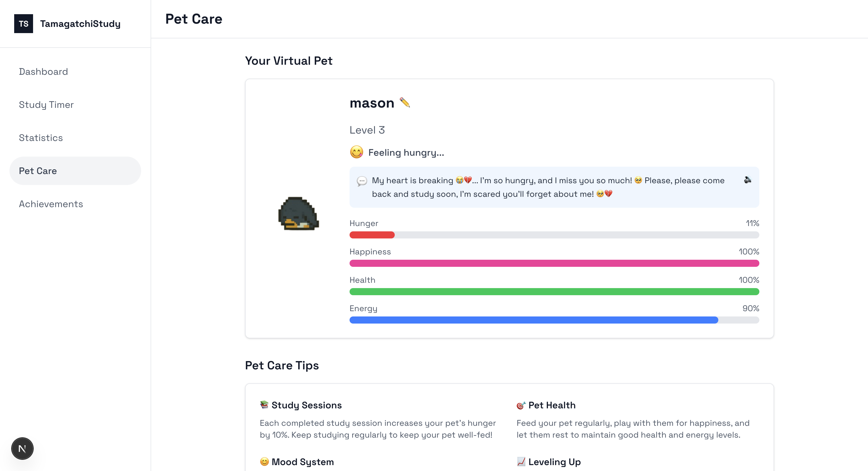Screen dimensions: 868x471
Task: Click the speech bubble icon in message
Action: coord(362,181)
